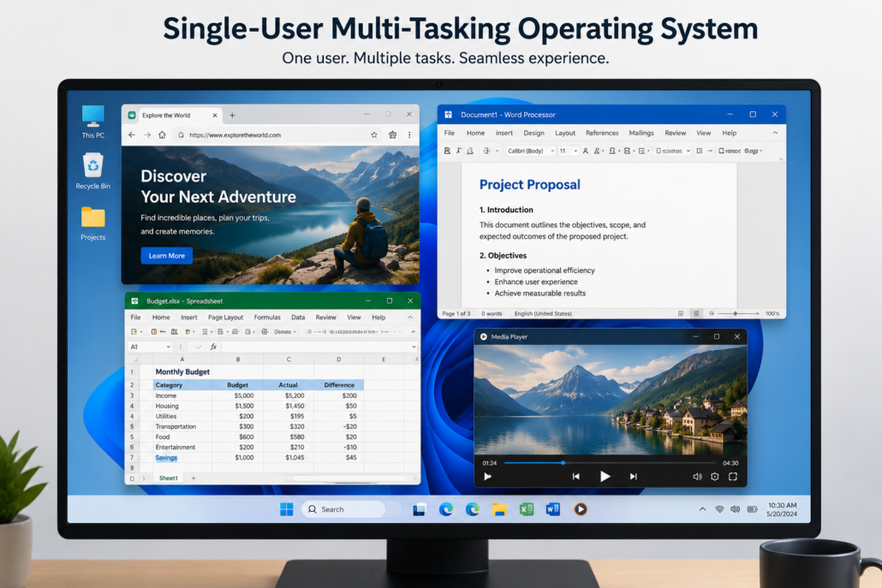This screenshot has width=882, height=588.
Task: Click the Wi-Fi icon in system tray
Action: pos(719,509)
